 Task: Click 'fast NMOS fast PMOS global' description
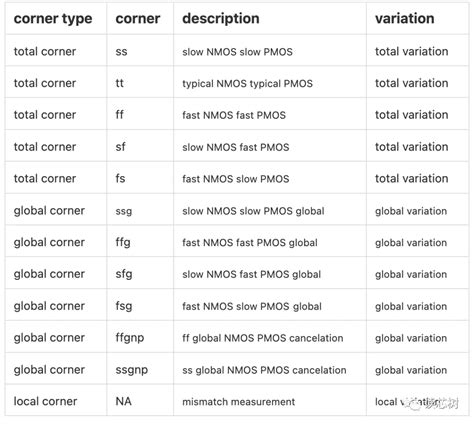click(x=250, y=243)
